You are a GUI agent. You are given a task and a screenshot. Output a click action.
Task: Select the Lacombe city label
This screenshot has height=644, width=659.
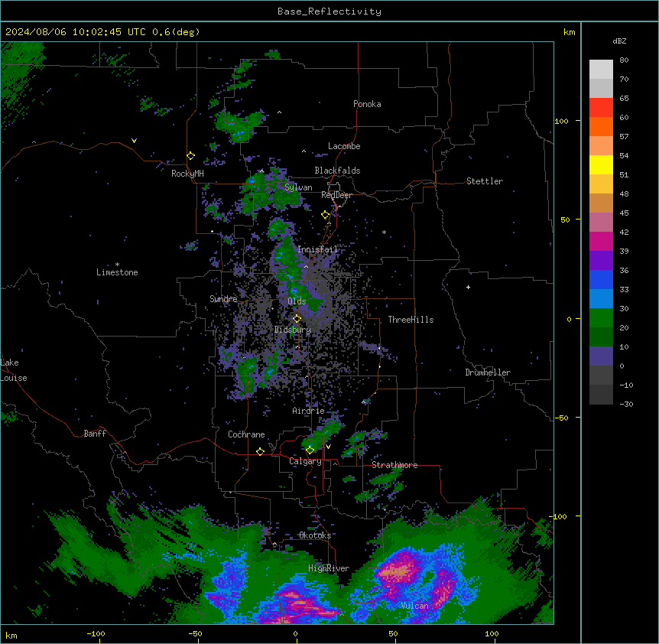tap(344, 146)
